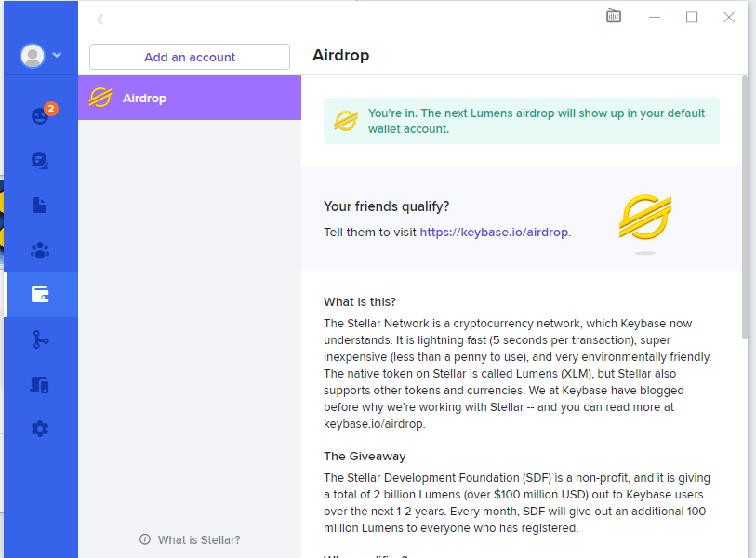This screenshot has width=756, height=558.
Task: Click the user profile avatar
Action: click(33, 56)
